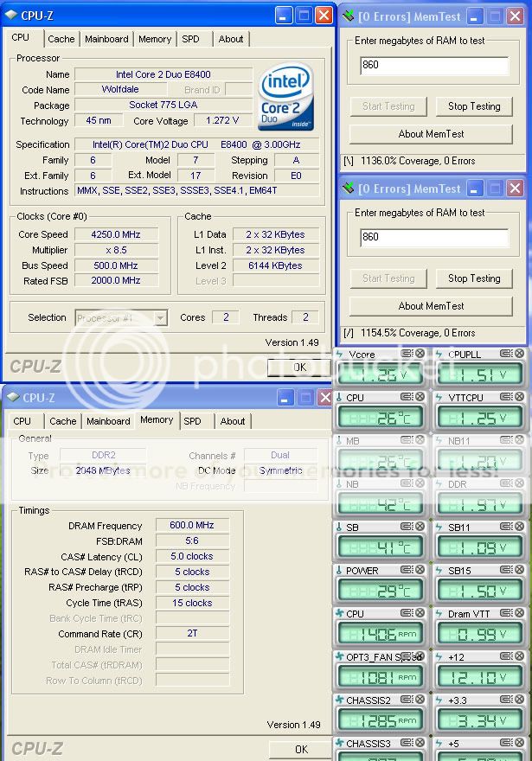This screenshot has height=761, width=532.
Task: Click OK in CPU-Z processor window
Action: 300,368
